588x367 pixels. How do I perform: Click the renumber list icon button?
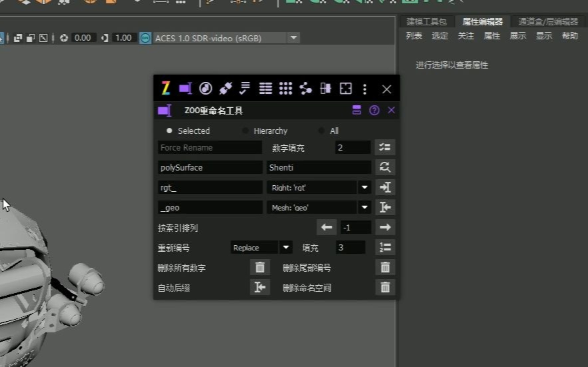point(385,247)
